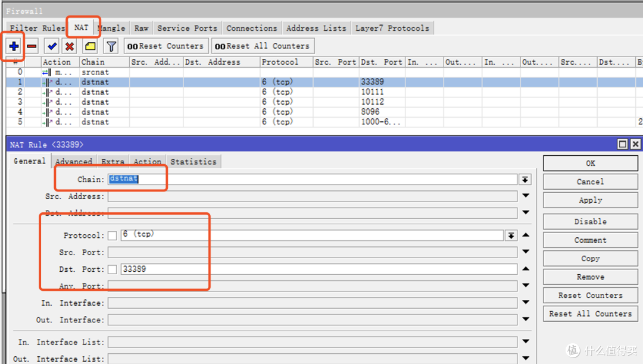Click Reset Counters in the toolbar

(166, 46)
